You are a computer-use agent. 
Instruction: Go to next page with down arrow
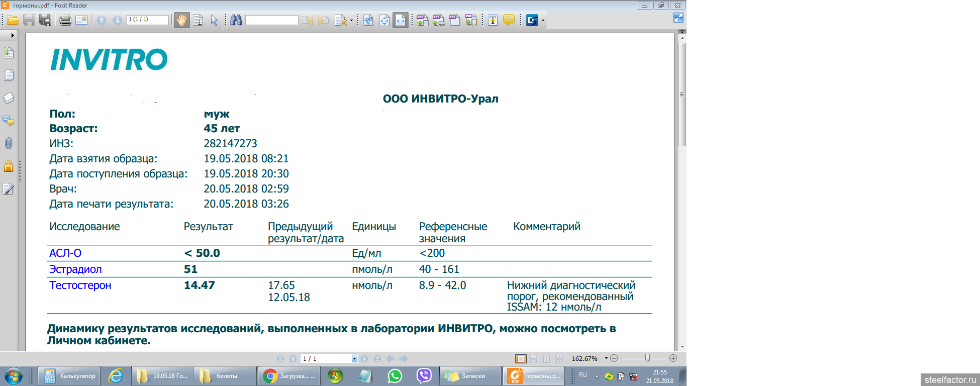pos(117,20)
